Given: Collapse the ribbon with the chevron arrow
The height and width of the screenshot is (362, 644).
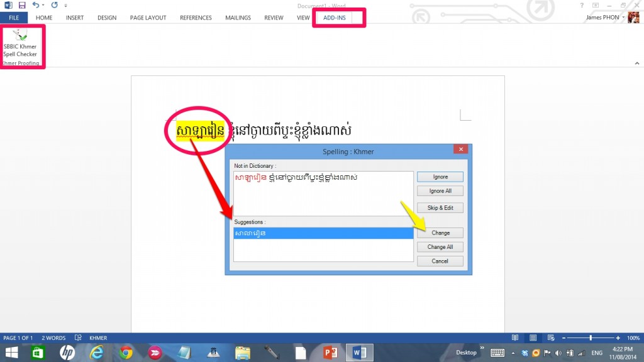Looking at the screenshot, I should [636, 63].
